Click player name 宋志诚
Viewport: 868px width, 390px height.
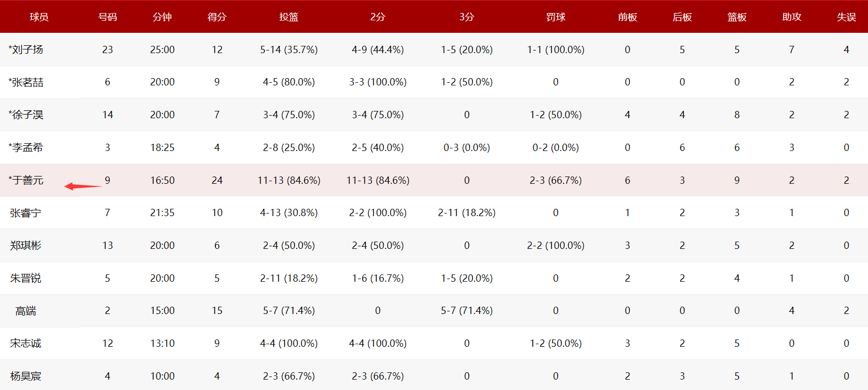click(26, 343)
